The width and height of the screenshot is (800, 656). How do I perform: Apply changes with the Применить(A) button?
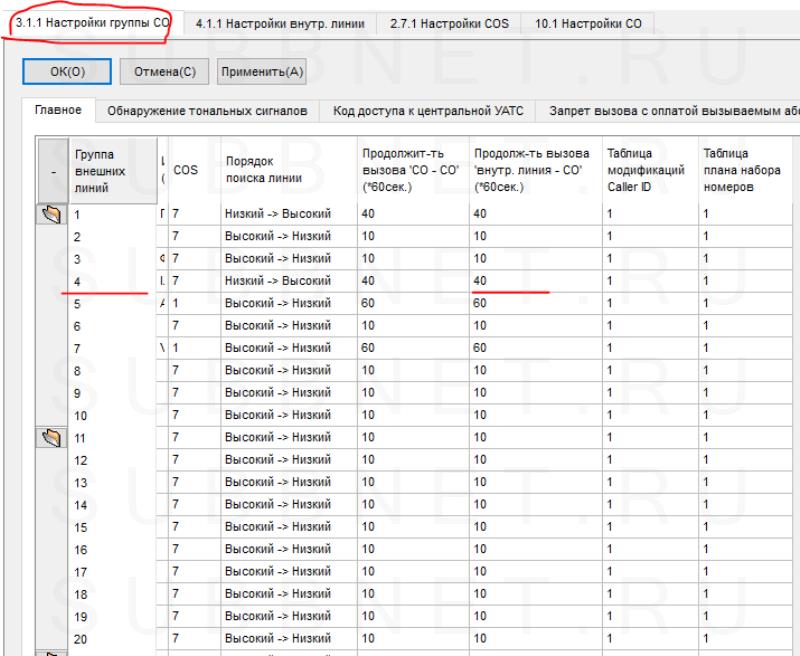(261, 71)
